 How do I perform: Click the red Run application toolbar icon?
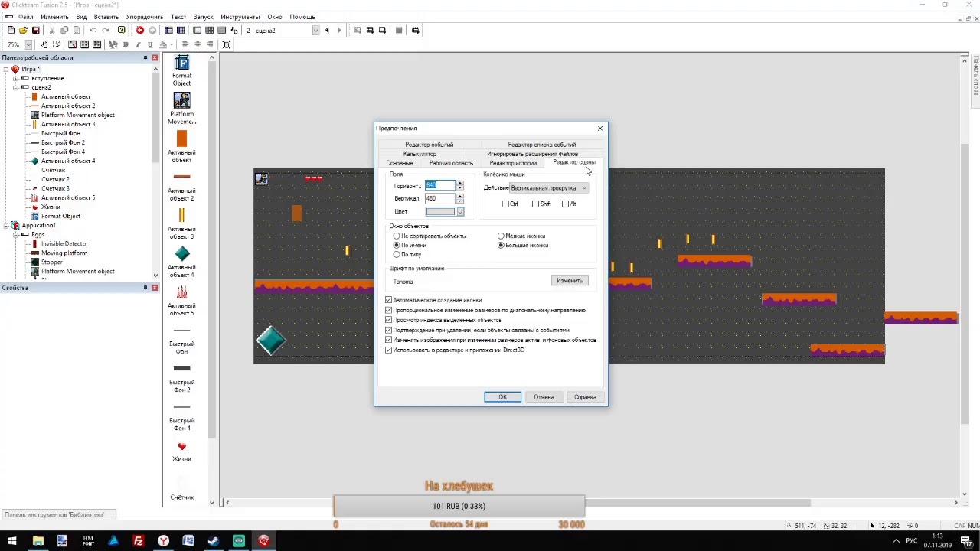(x=140, y=31)
